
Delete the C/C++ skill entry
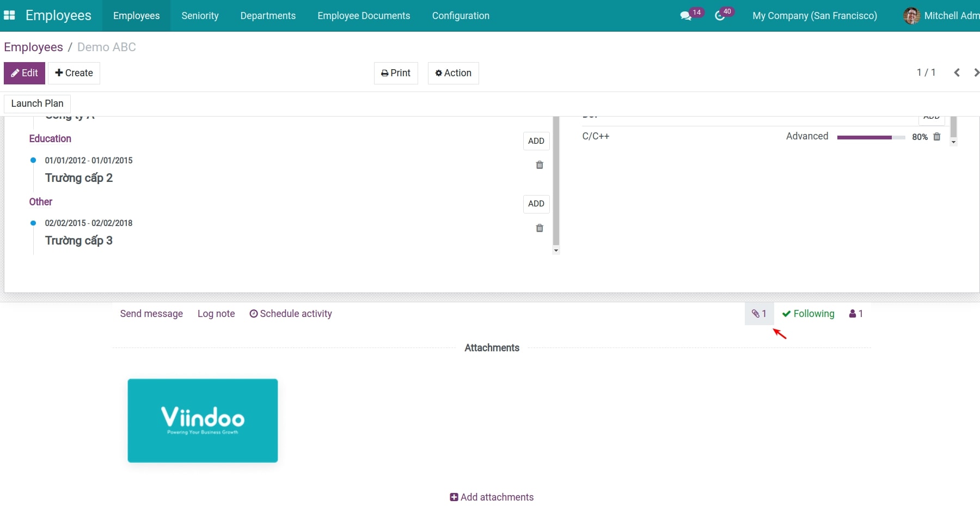pos(937,137)
